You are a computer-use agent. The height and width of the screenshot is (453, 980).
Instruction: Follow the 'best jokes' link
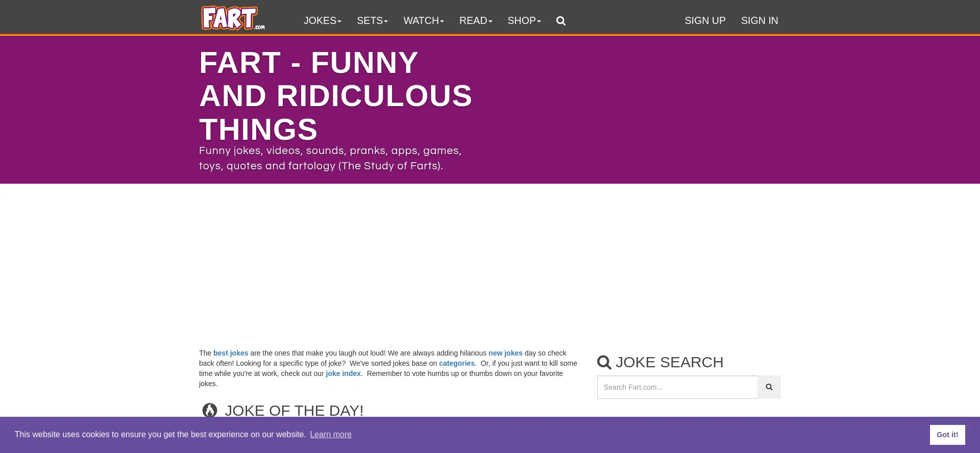tap(231, 353)
